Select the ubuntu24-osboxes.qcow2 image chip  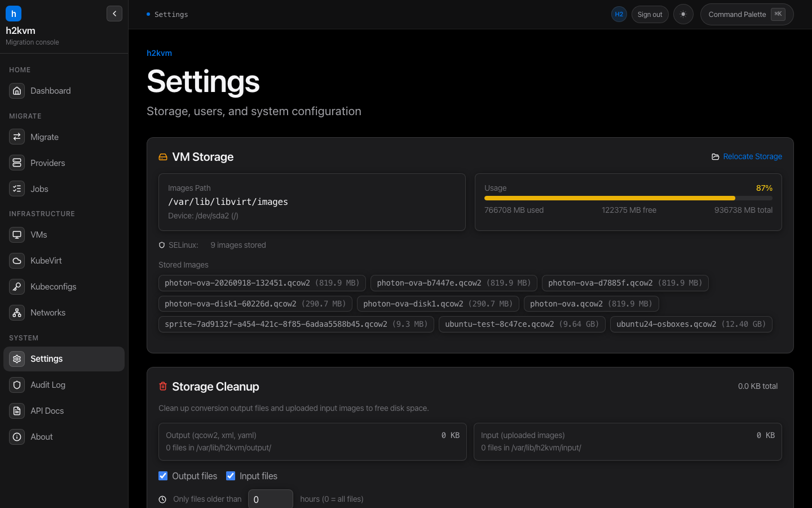pos(691,325)
